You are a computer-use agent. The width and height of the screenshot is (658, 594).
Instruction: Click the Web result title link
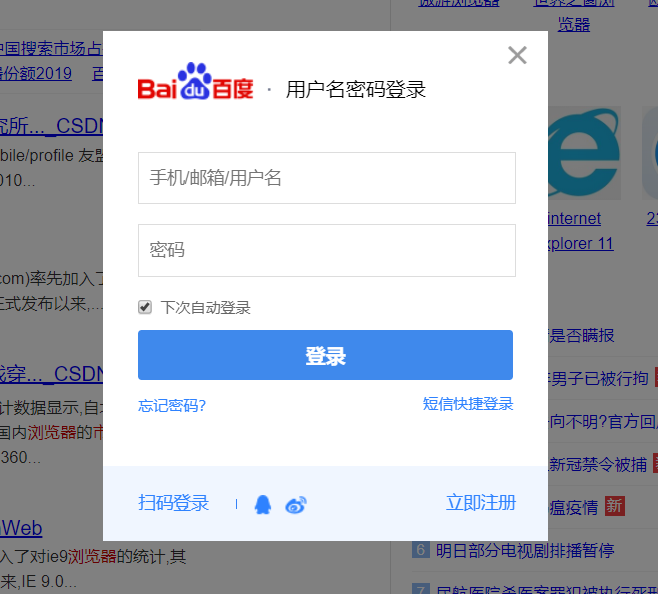point(21,528)
